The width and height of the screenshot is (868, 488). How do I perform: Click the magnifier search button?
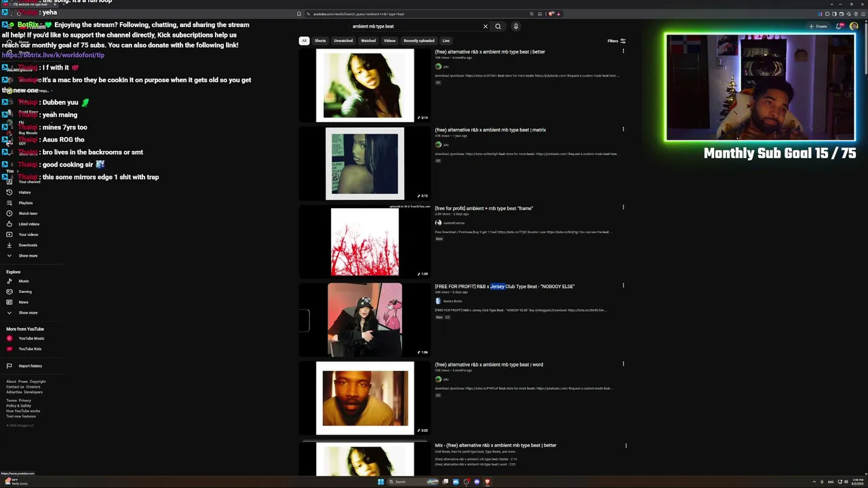(x=498, y=26)
